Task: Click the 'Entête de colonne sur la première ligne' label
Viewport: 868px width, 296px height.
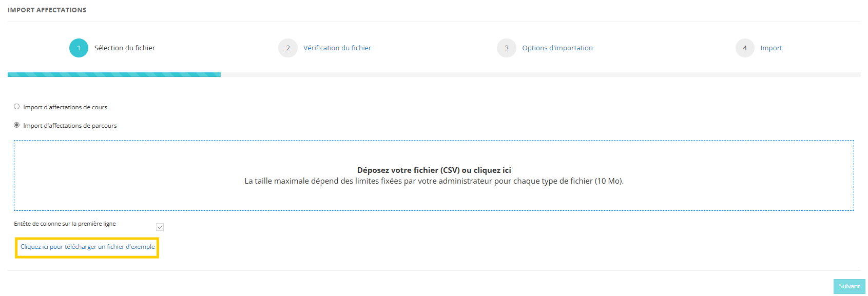Action: coord(65,224)
